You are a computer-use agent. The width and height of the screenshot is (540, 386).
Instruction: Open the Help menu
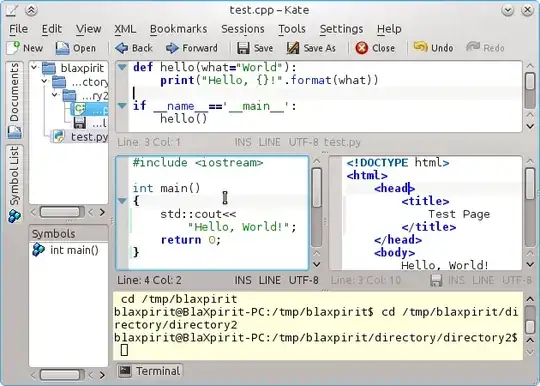tap(389, 29)
